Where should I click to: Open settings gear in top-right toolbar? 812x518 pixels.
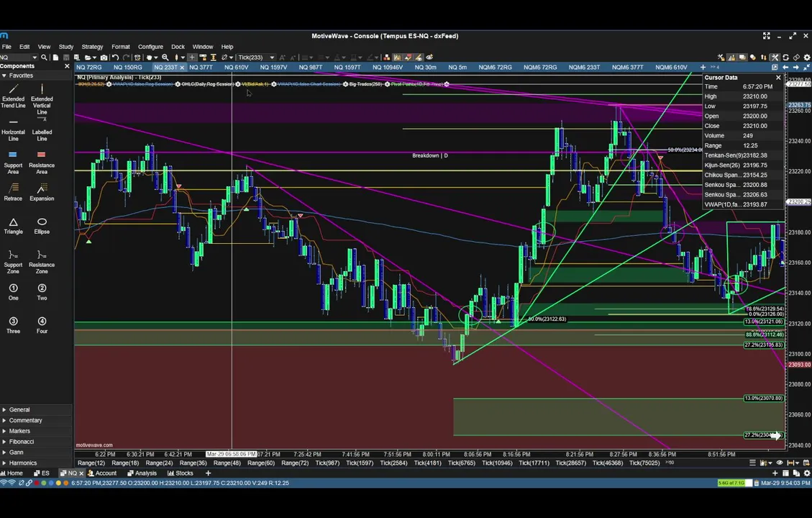tap(806, 58)
